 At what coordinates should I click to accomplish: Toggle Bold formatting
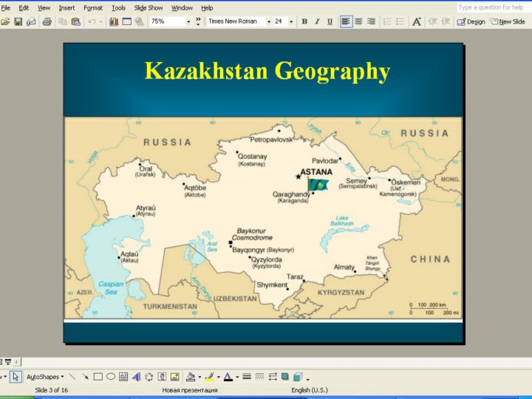(x=304, y=22)
